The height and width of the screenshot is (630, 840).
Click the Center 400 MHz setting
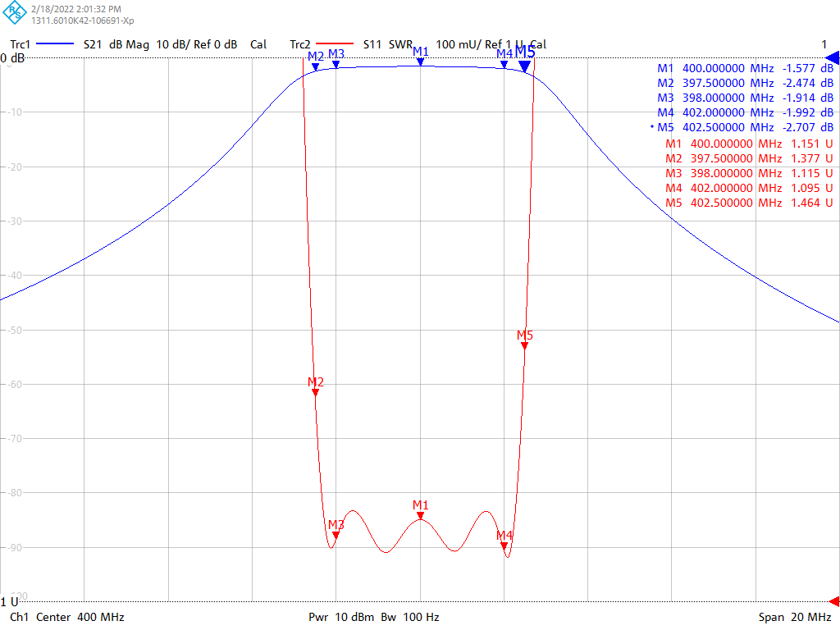(80, 617)
